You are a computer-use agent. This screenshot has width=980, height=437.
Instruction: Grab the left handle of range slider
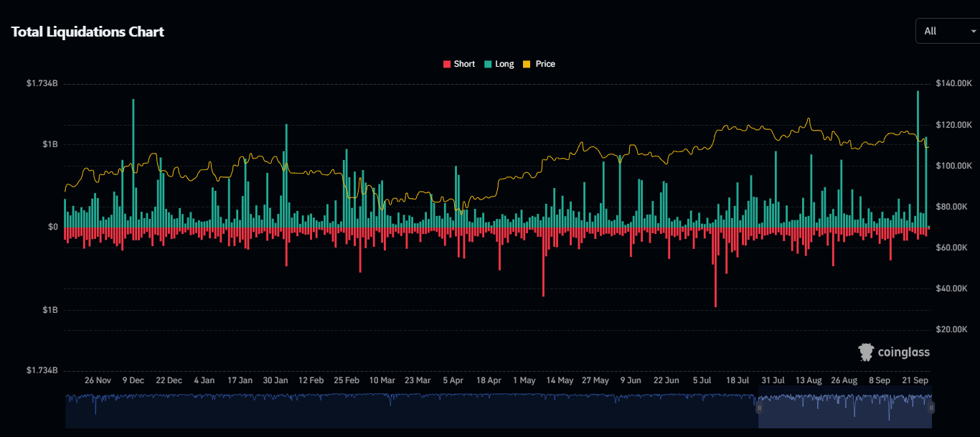tap(759, 408)
